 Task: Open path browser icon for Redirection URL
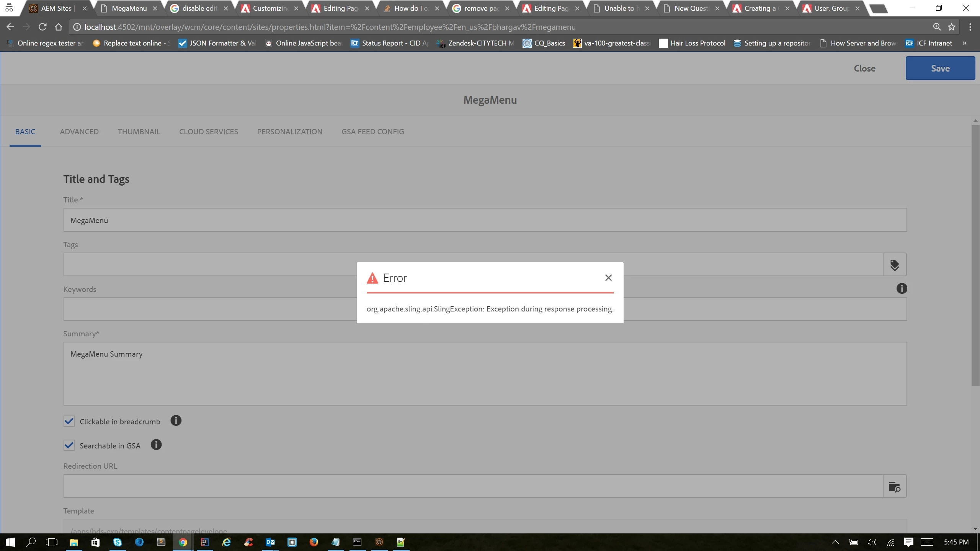(x=894, y=486)
